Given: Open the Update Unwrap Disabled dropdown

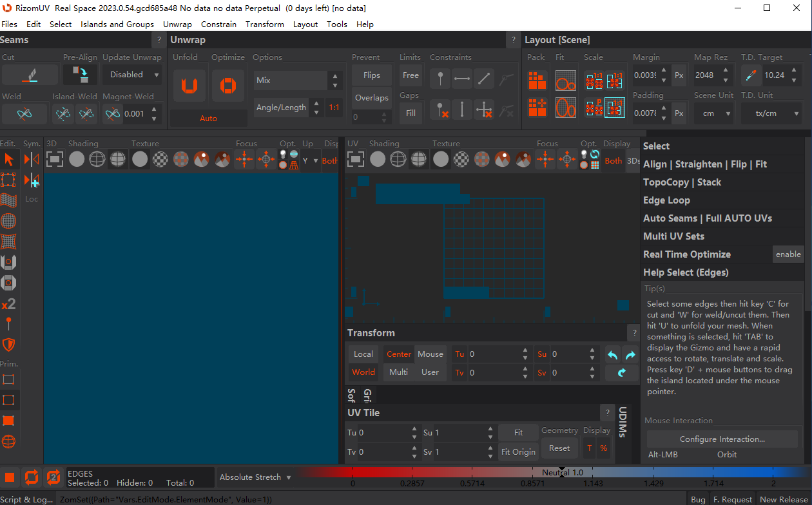Looking at the screenshot, I should (x=133, y=75).
